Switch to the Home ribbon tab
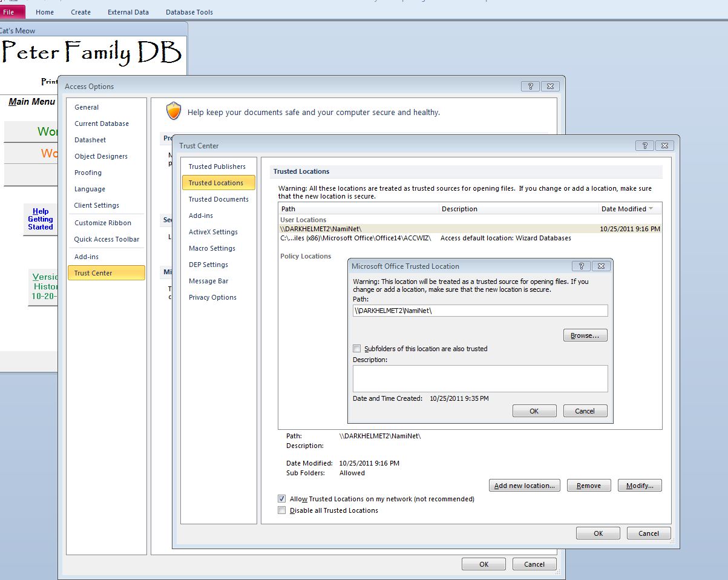Viewport: 728px width, 580px height. click(45, 12)
